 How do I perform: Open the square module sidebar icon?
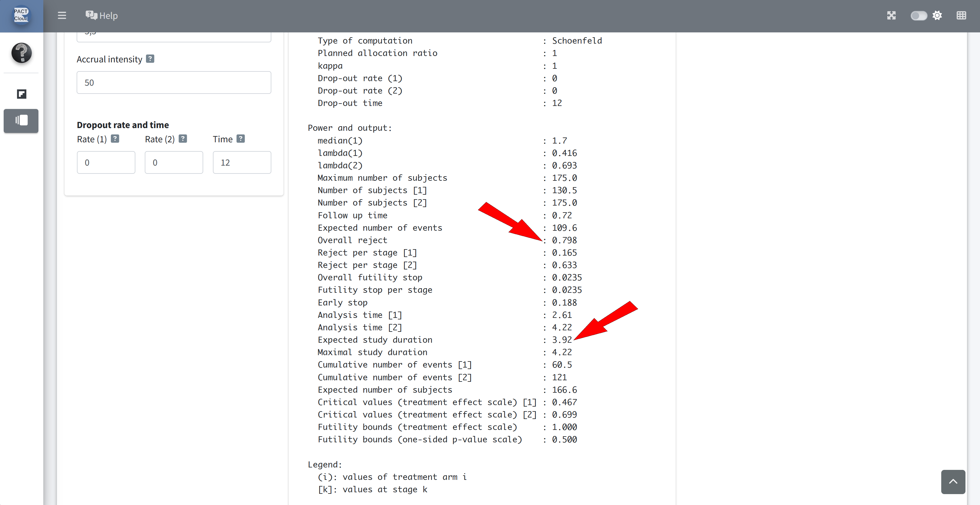click(21, 94)
